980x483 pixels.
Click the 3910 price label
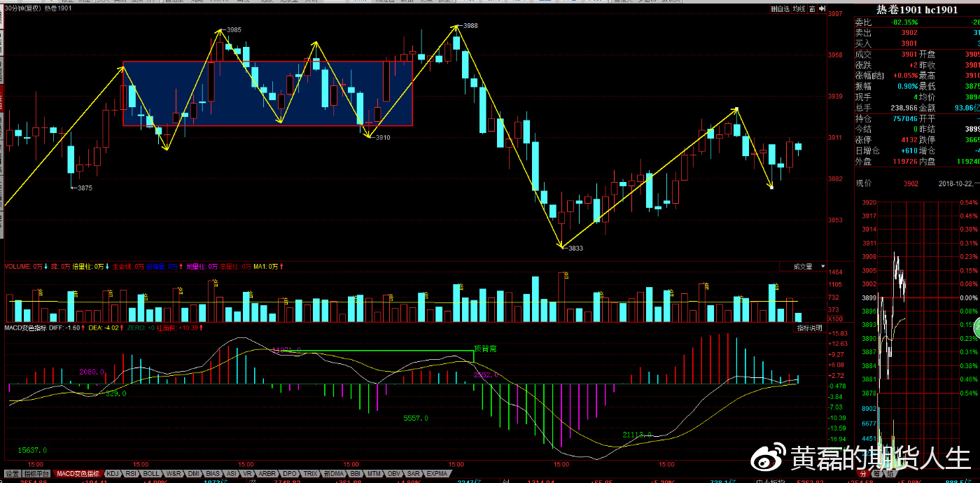point(382,137)
